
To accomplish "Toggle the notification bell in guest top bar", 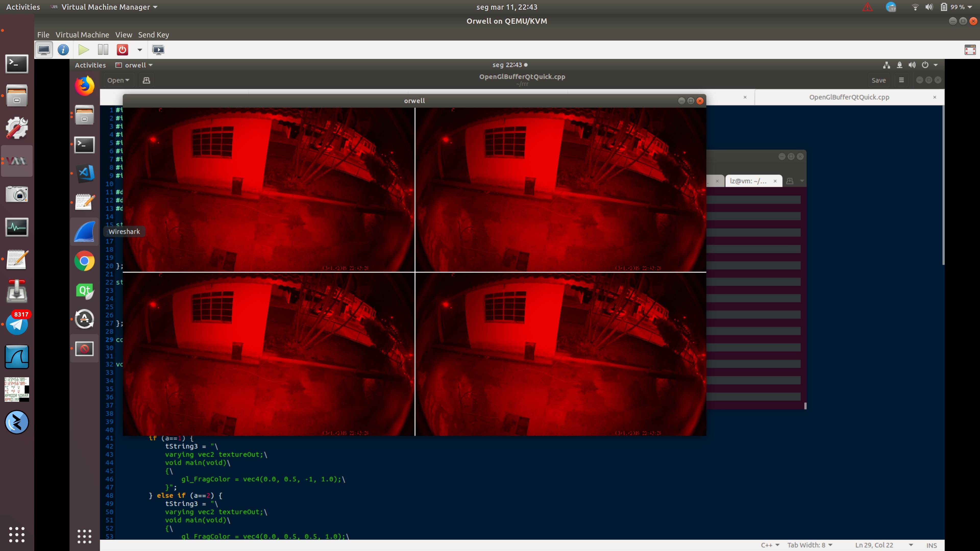I will point(899,65).
